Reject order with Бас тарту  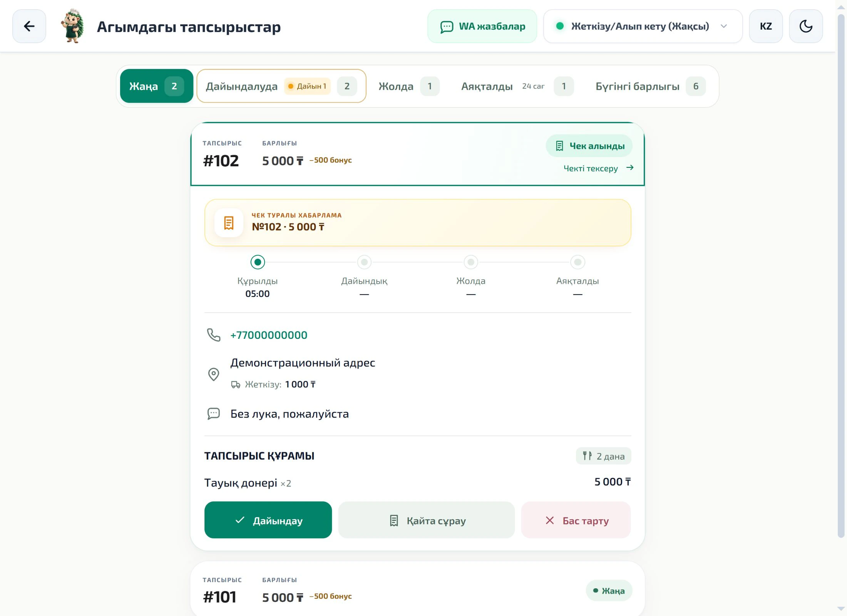[x=576, y=520]
